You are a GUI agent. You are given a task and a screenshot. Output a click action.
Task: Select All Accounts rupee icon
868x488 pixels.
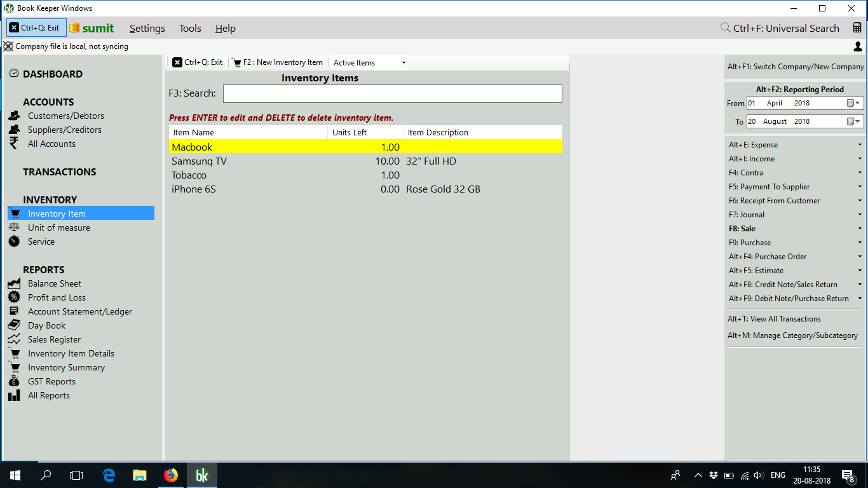(x=14, y=144)
